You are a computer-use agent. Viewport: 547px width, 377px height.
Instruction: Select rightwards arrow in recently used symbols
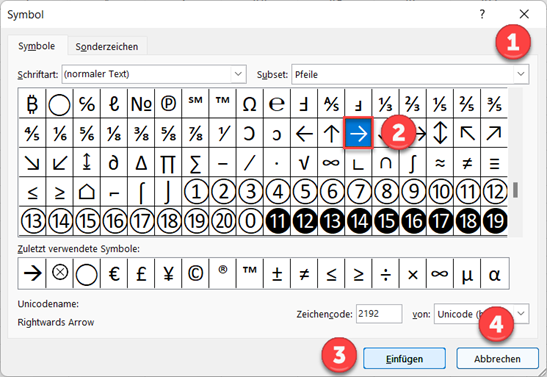pyautogui.click(x=32, y=274)
